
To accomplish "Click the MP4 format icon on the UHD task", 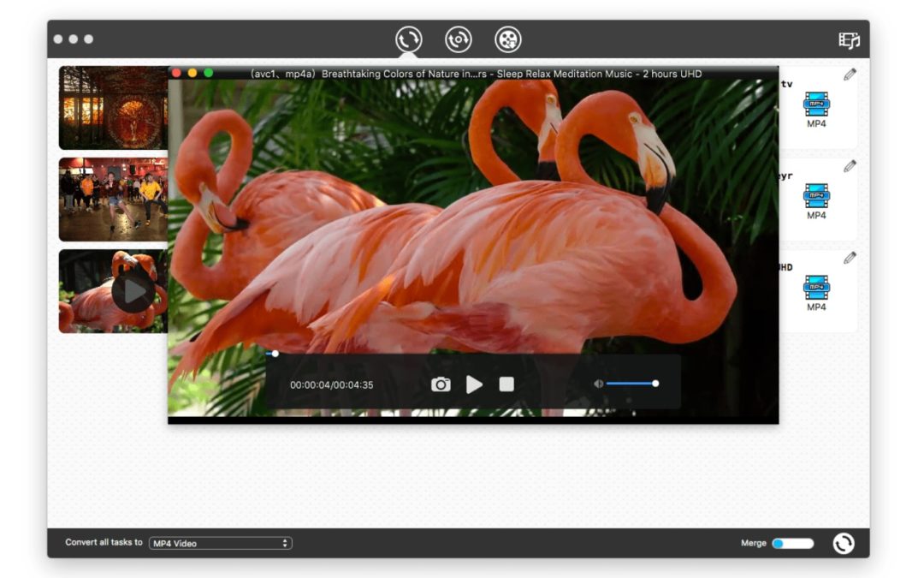I will (x=815, y=289).
